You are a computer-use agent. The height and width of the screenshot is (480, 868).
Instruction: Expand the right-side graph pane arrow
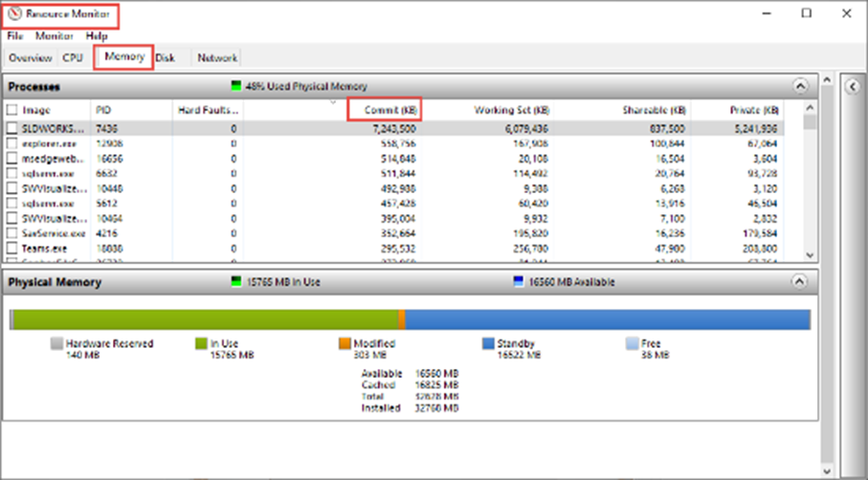[x=852, y=86]
